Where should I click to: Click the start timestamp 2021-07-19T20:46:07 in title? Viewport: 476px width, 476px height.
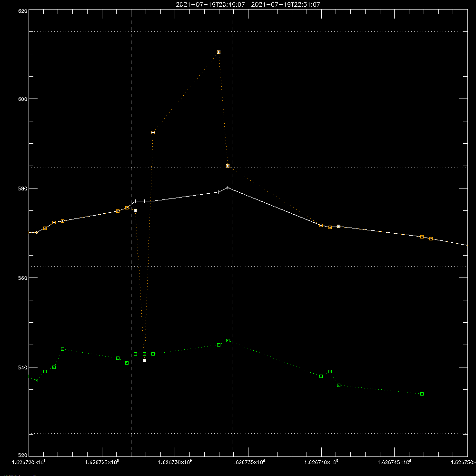[x=210, y=5]
